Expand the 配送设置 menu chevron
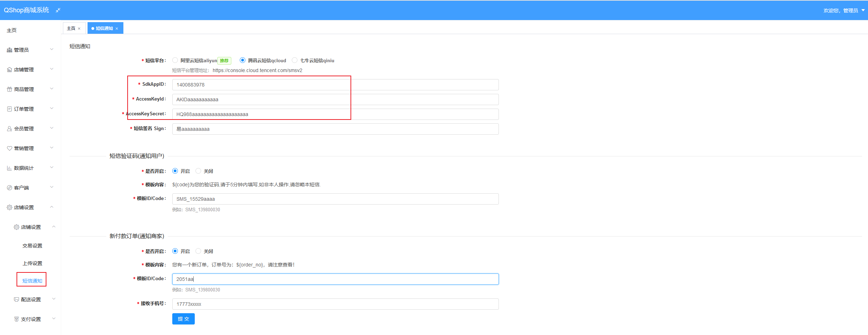 pyautogui.click(x=54, y=299)
